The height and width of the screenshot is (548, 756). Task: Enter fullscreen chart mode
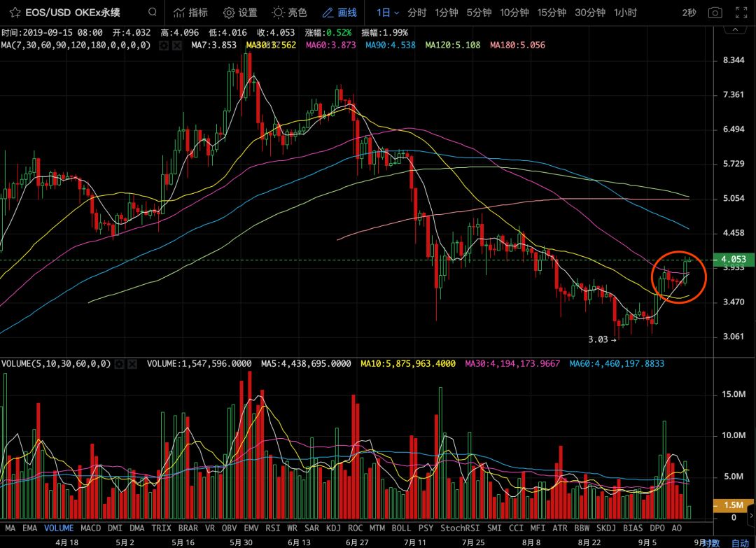[741, 13]
